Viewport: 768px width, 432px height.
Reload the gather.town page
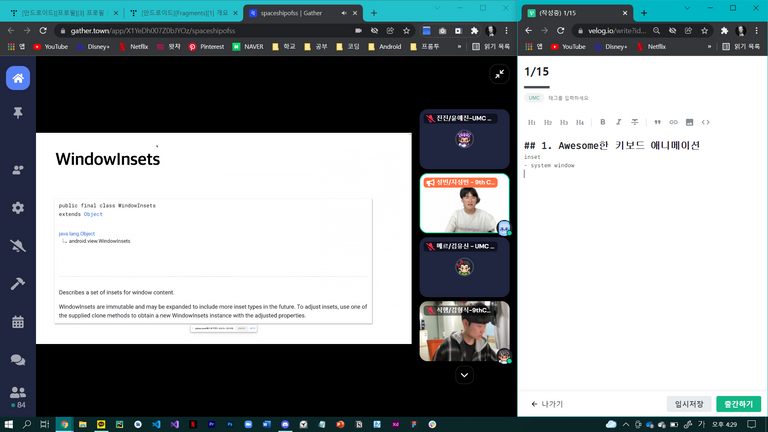(x=43, y=31)
